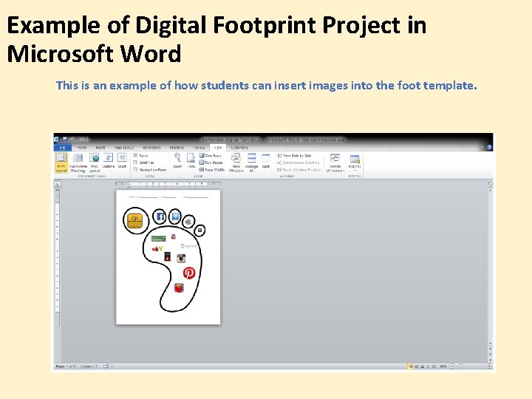Screen dimensions: 532x399
Task: Click status bar Draft view icon
Action: pos(434,366)
